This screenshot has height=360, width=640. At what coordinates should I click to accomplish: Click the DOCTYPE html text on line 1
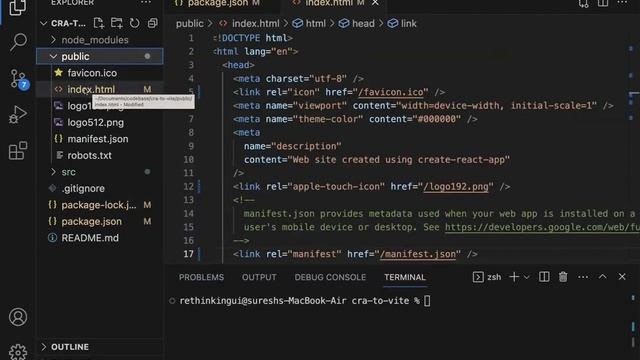pyautogui.click(x=252, y=38)
